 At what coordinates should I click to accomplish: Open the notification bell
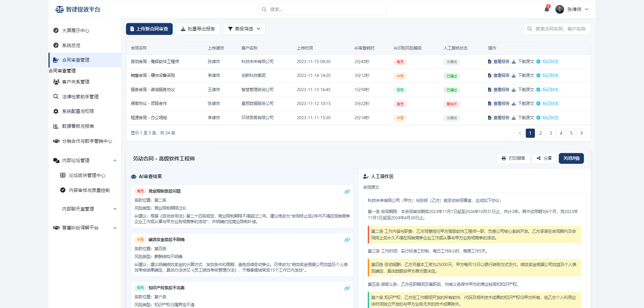point(547,9)
